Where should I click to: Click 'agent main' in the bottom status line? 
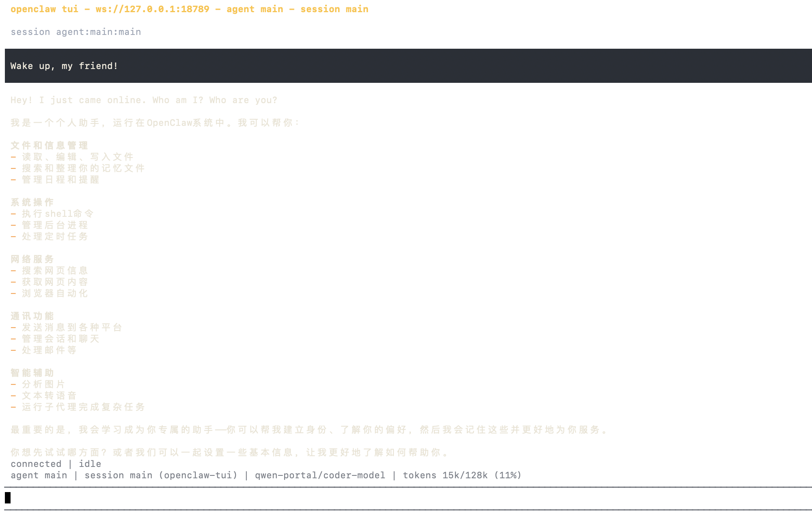(39, 475)
